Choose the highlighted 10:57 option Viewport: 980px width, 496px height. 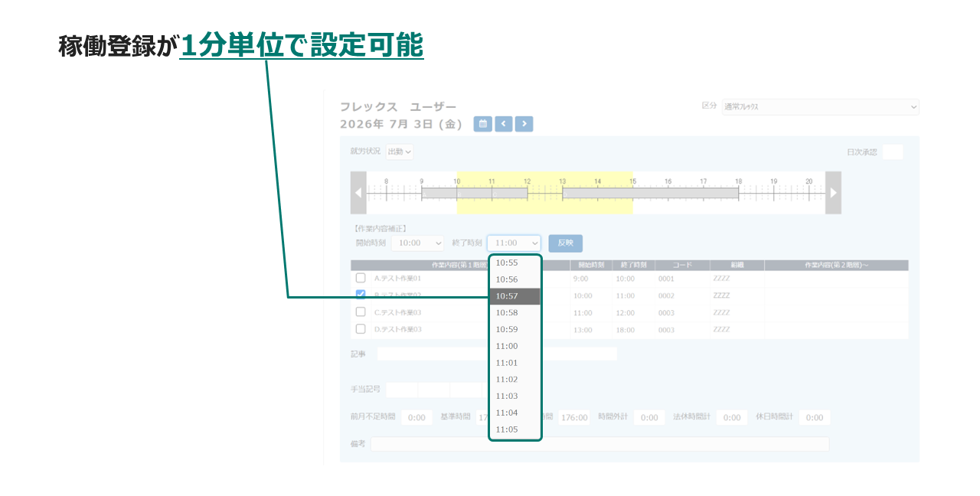point(514,296)
